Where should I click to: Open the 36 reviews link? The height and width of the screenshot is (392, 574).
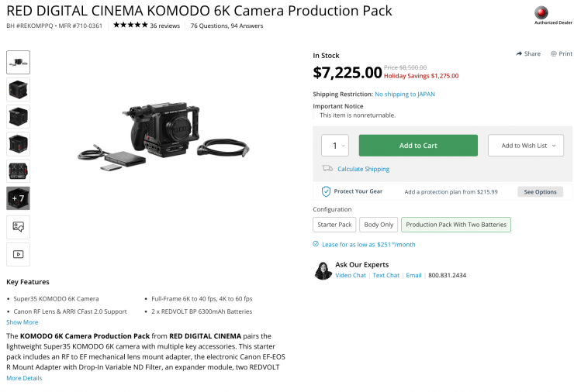[x=164, y=26]
